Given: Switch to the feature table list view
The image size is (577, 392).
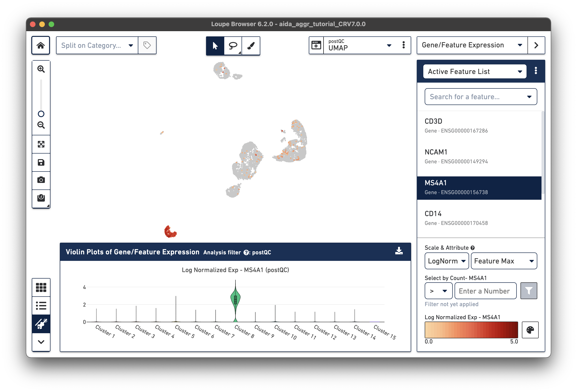Looking at the screenshot, I should [x=41, y=306].
